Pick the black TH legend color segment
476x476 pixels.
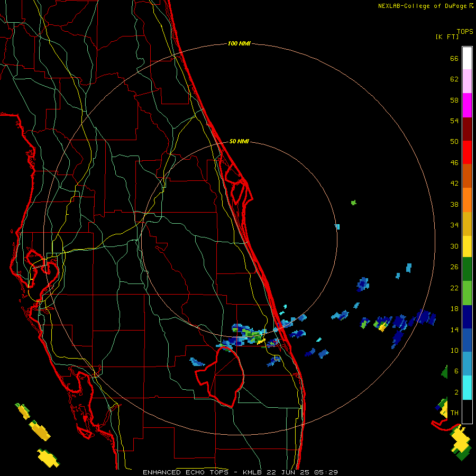pyautogui.click(x=467, y=411)
